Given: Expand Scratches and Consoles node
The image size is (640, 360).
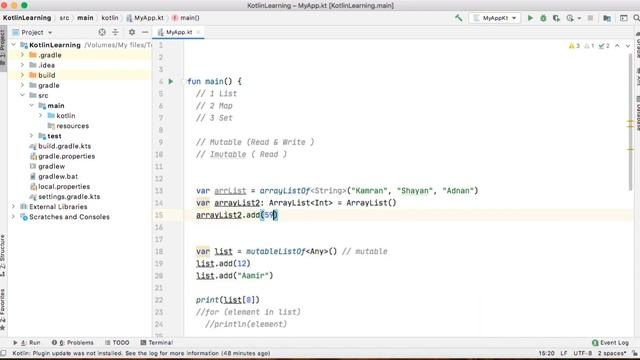Looking at the screenshot, I should [13, 217].
